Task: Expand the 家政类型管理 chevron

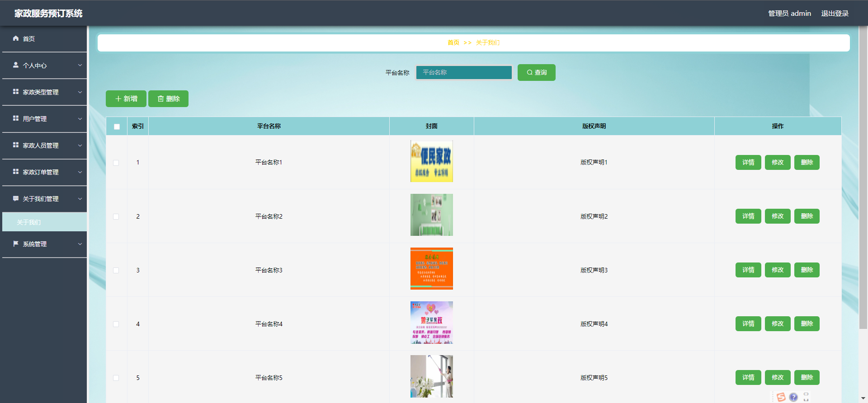Action: 80,92
